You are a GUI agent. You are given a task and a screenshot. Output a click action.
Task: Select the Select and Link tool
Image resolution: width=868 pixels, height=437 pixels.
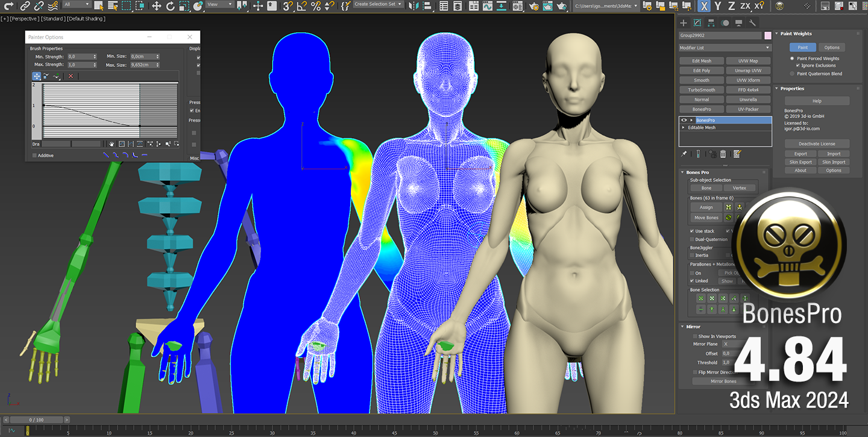25,5
